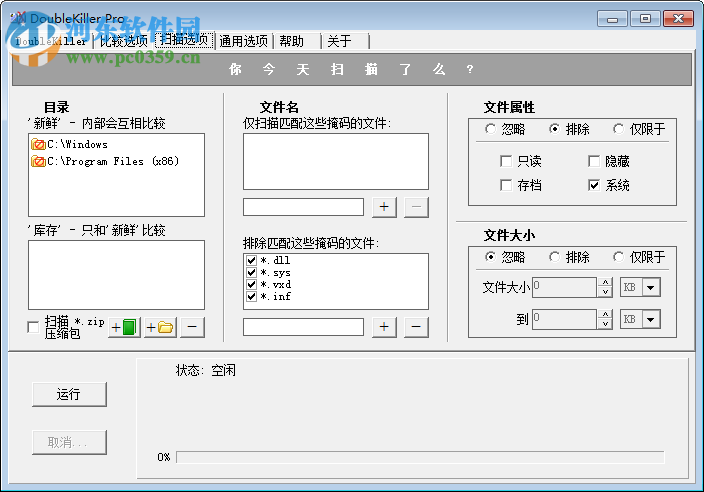Check the 隐藏 attribute box
This screenshot has height=492, width=704.
click(594, 161)
